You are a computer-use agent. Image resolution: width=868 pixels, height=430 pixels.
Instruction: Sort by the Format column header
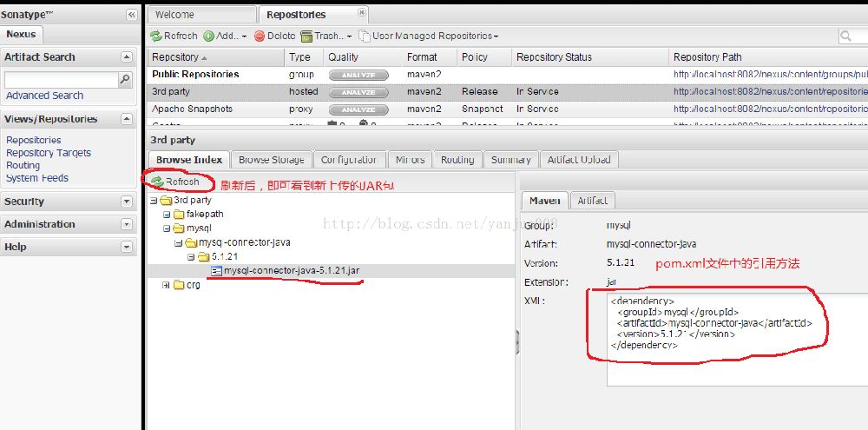[430, 57]
